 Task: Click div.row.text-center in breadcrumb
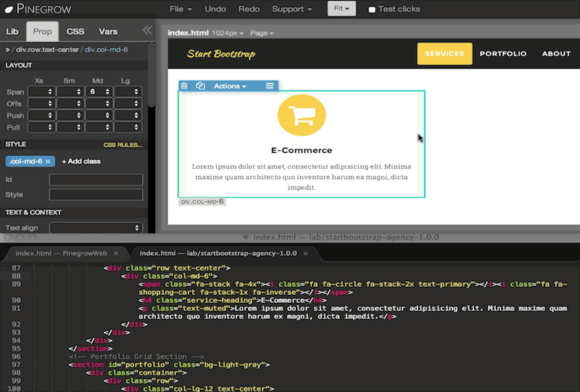(x=47, y=49)
